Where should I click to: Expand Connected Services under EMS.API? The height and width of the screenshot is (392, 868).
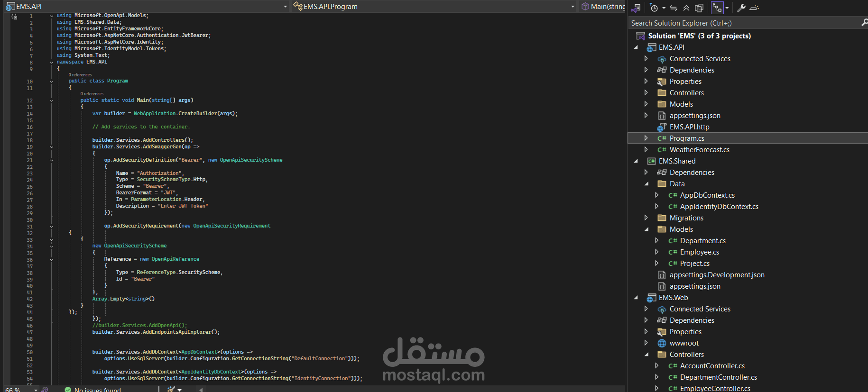(x=646, y=59)
